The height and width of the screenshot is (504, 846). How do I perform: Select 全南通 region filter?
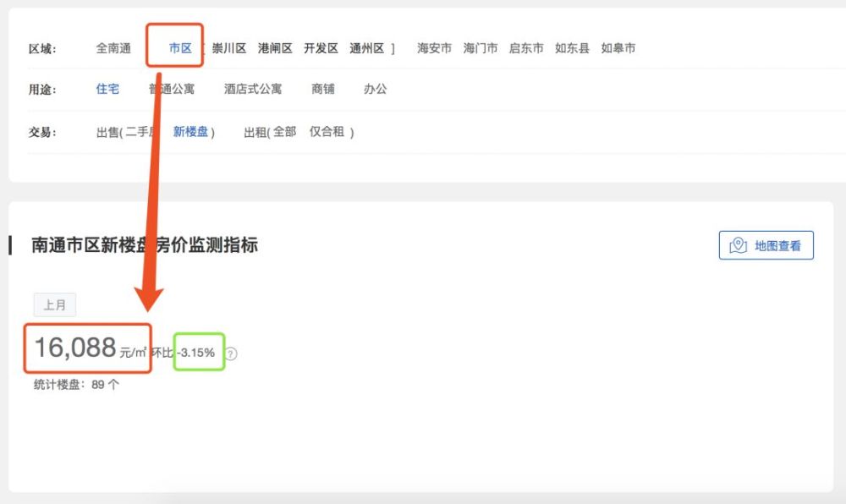coord(113,48)
